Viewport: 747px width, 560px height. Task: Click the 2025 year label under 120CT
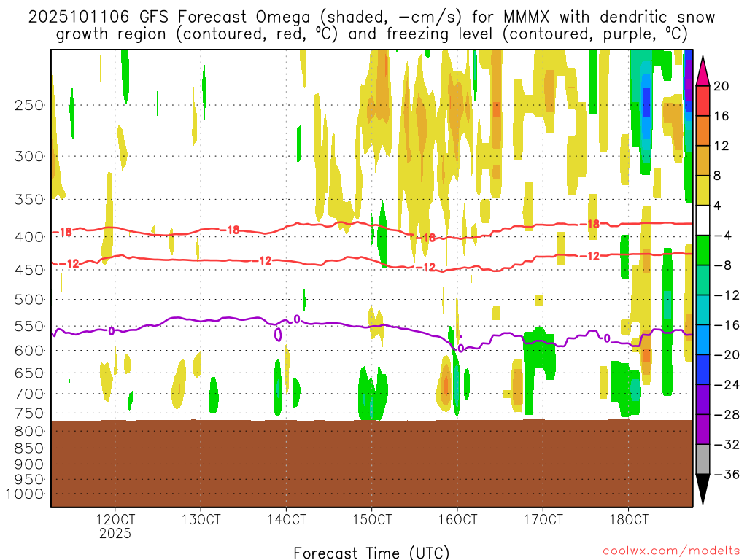click(115, 533)
